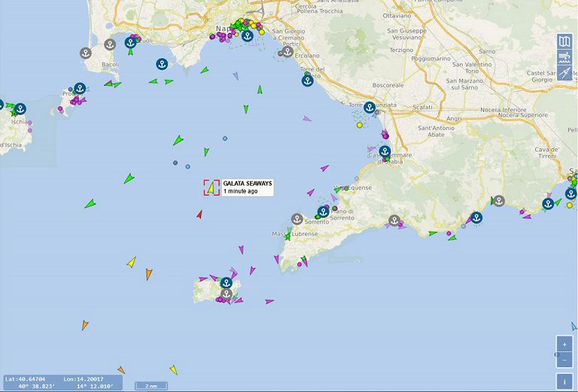This screenshot has width=578, height=392.
Task: Open the gray anchor marker at Ercolano
Action: [287, 52]
